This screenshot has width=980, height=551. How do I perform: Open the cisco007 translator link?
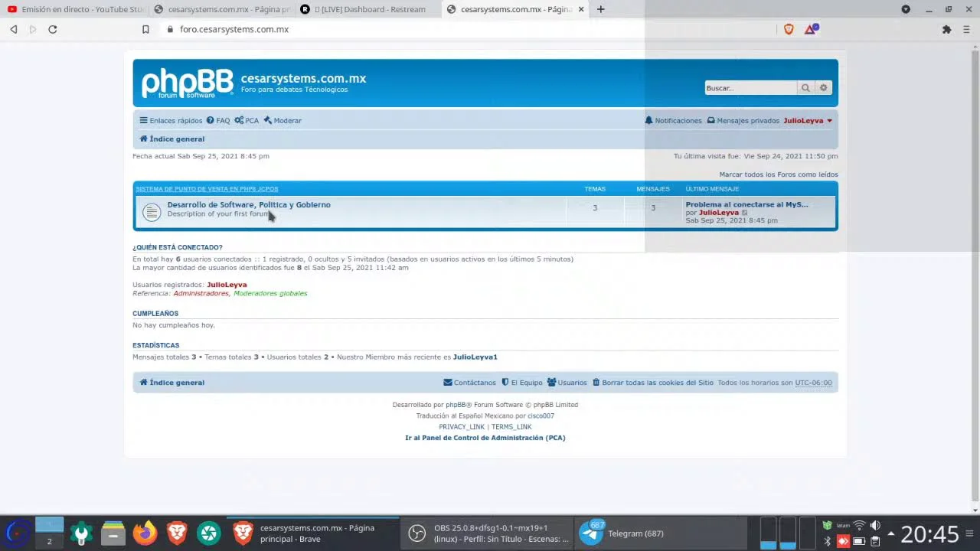click(541, 416)
